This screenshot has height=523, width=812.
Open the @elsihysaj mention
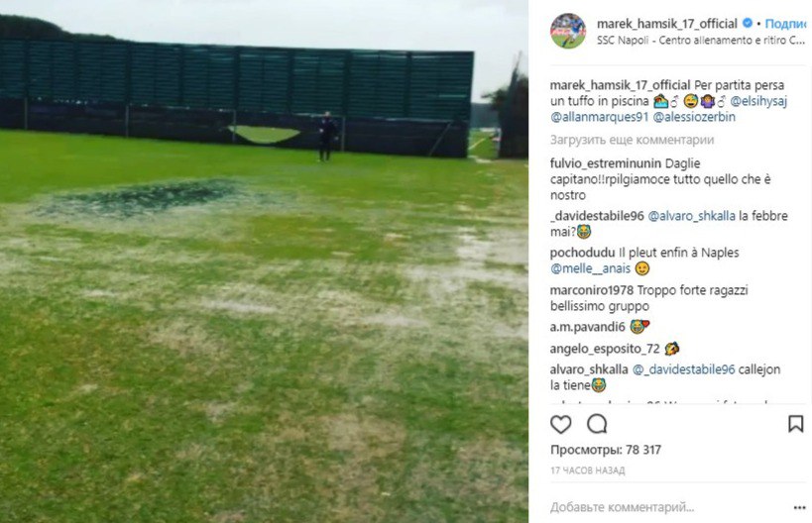coord(758,101)
